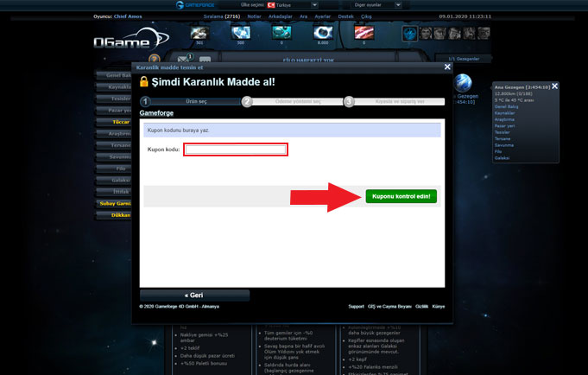588x375 pixels.
Task: Open Genel Bakış in left sidebar
Action: coord(114,75)
